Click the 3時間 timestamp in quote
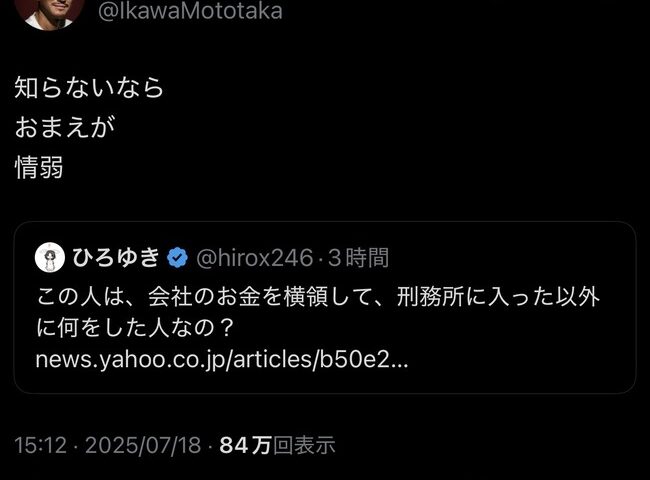Viewport: 650px width, 480px height. [359, 258]
